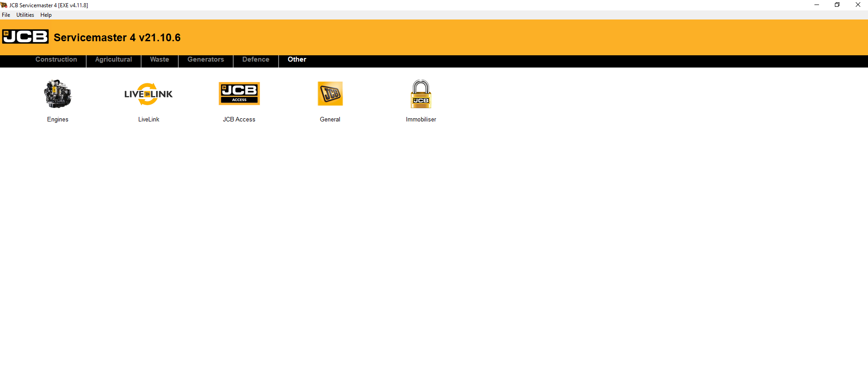Image resolution: width=868 pixels, height=392 pixels.
Task: Click the JCB logo in the header
Action: [x=25, y=37]
